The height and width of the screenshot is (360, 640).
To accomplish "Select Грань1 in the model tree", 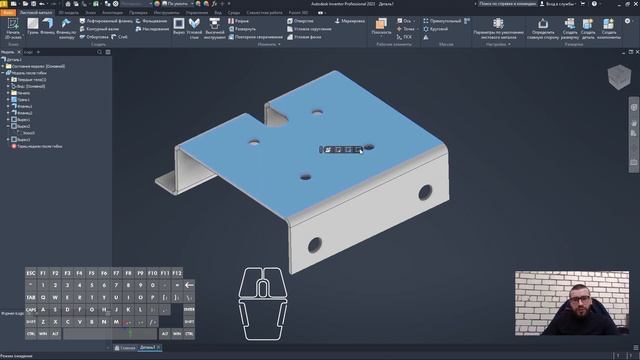I will pyautogui.click(x=20, y=100).
